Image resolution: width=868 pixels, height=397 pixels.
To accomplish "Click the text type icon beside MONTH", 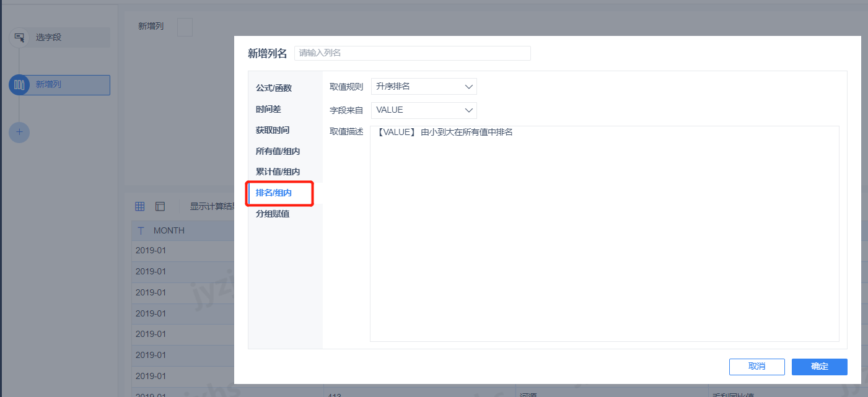I will [141, 230].
